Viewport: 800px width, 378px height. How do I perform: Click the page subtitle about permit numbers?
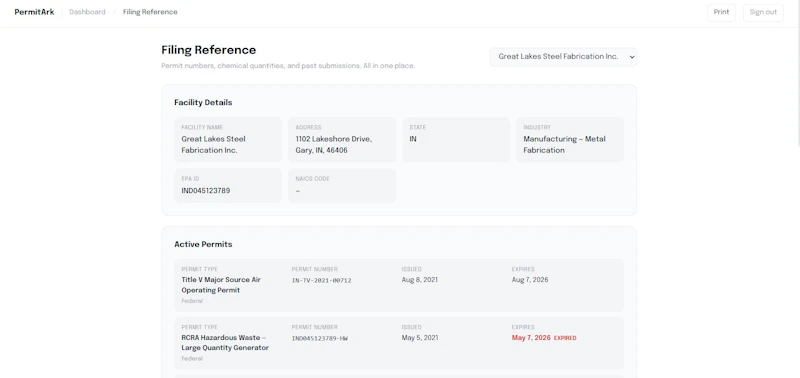pos(288,66)
